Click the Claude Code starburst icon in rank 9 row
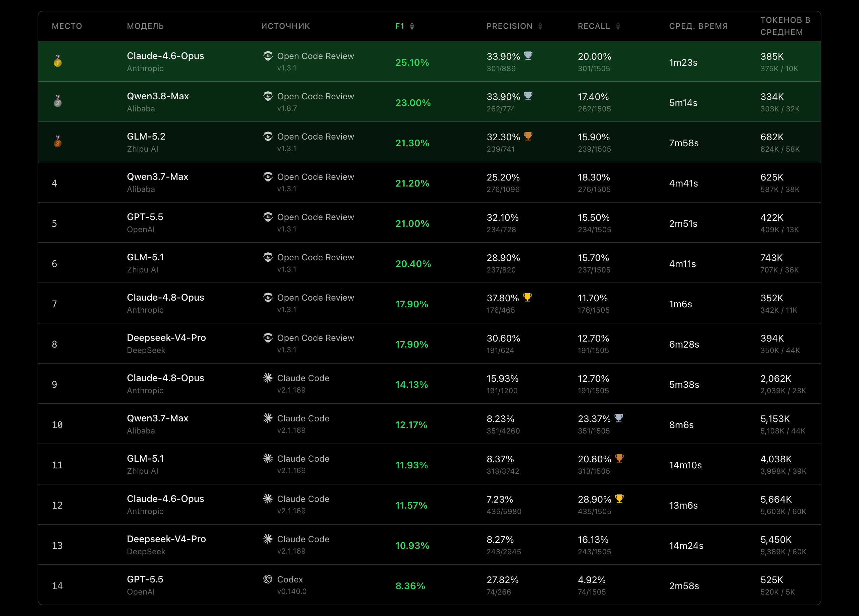Image resolution: width=859 pixels, height=616 pixels. 268,378
